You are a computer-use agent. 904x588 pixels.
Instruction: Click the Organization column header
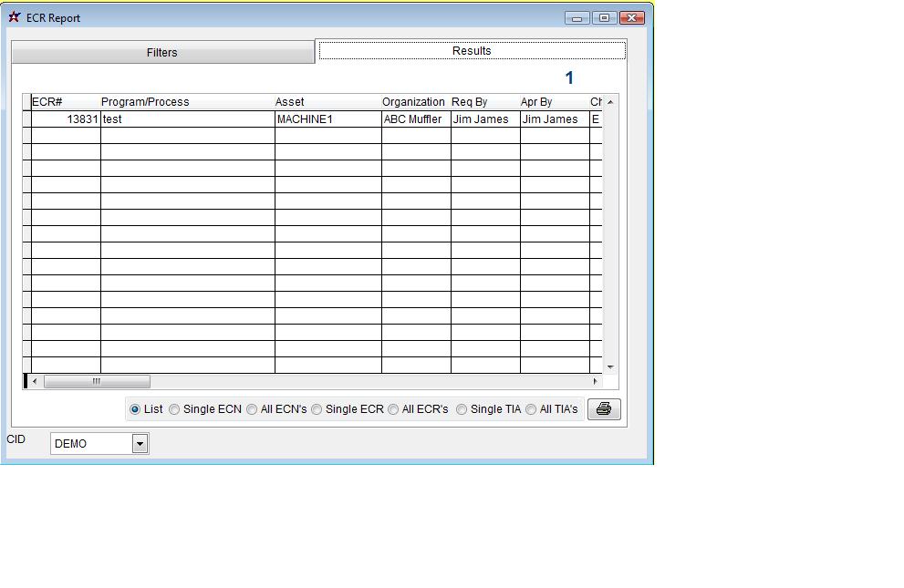point(415,102)
